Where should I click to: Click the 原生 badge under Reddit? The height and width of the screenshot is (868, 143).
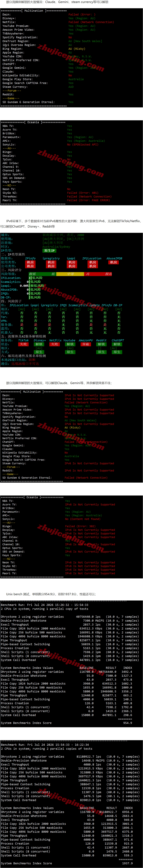point(101,352)
